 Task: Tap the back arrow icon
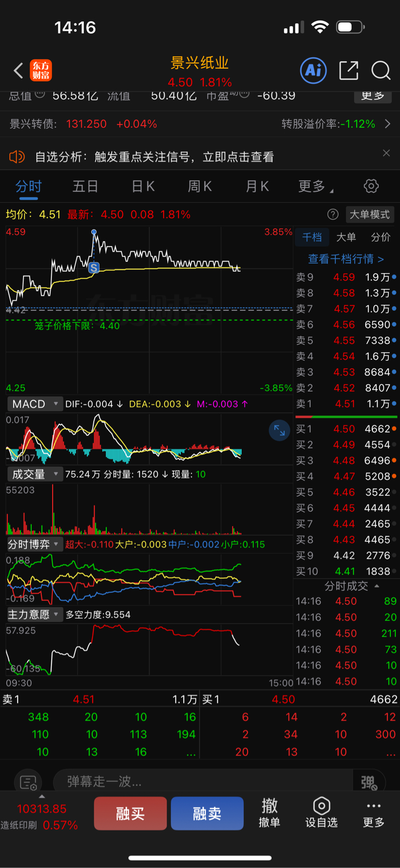click(18, 70)
